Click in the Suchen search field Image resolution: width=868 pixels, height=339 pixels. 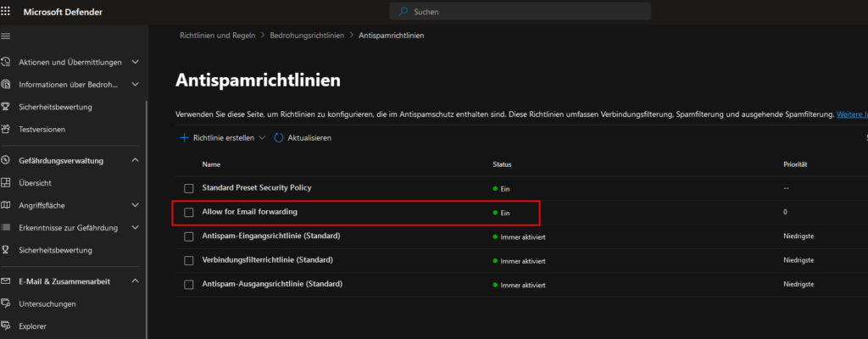pos(520,11)
